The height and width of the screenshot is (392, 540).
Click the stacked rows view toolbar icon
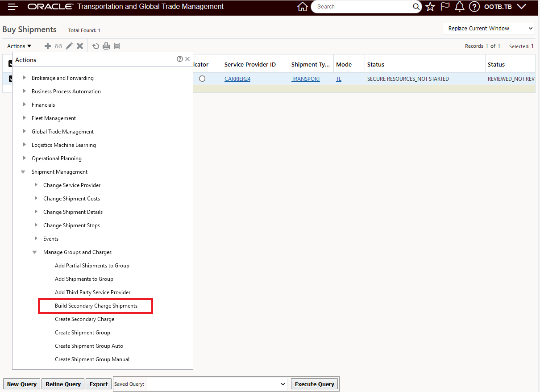(x=117, y=46)
